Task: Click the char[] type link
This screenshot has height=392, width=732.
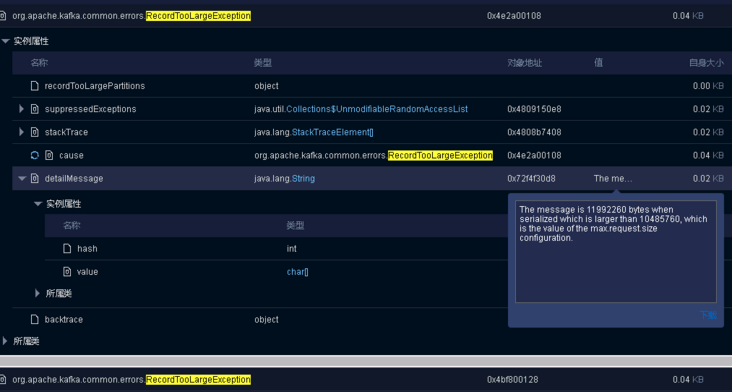Action: tap(297, 272)
